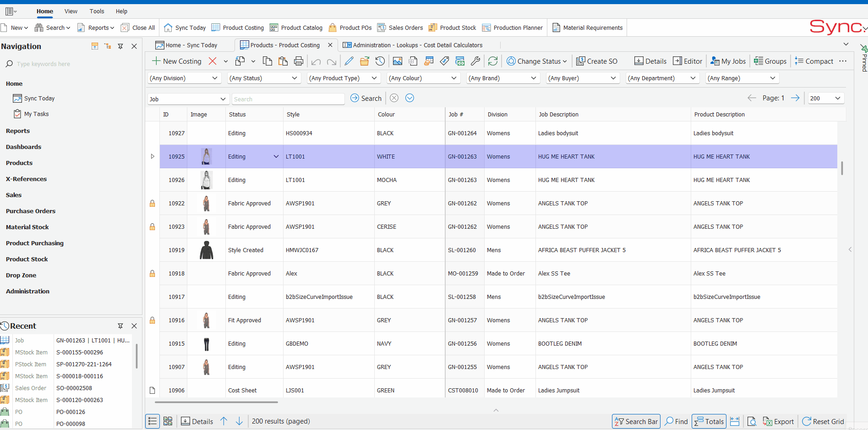Expand the Change Status dropdown
Viewport: 868px width, 430px height.
(x=537, y=61)
